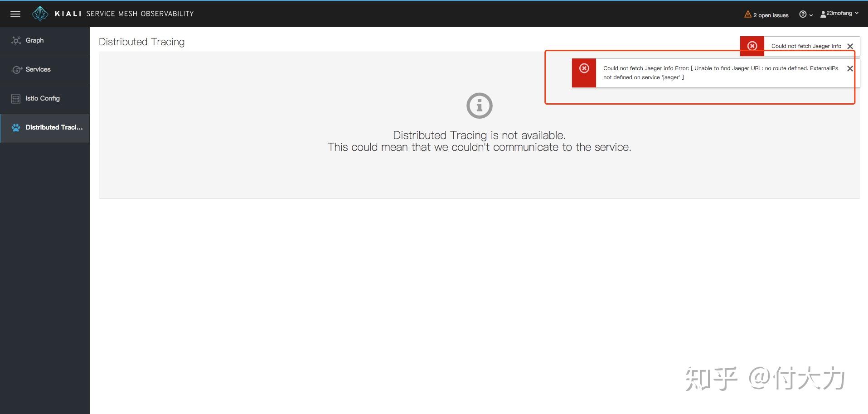The height and width of the screenshot is (414, 868).
Task: View the 2 open issues notifications
Action: point(766,15)
